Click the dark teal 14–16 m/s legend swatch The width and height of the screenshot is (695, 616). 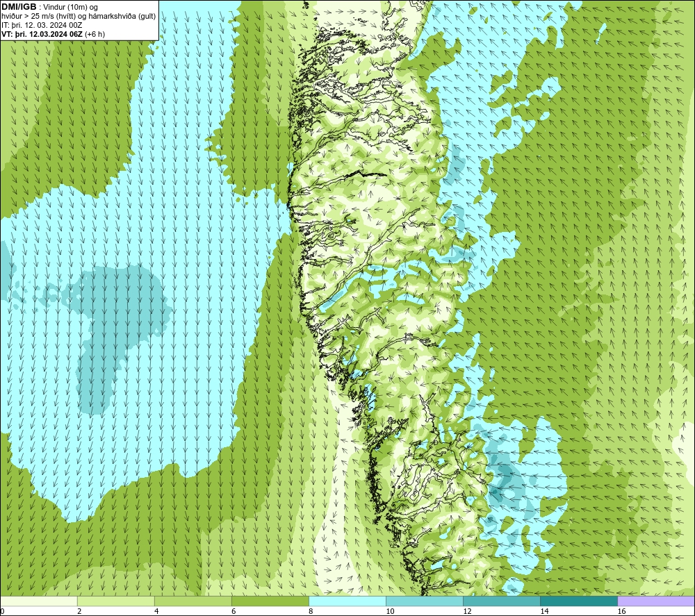[579, 601]
